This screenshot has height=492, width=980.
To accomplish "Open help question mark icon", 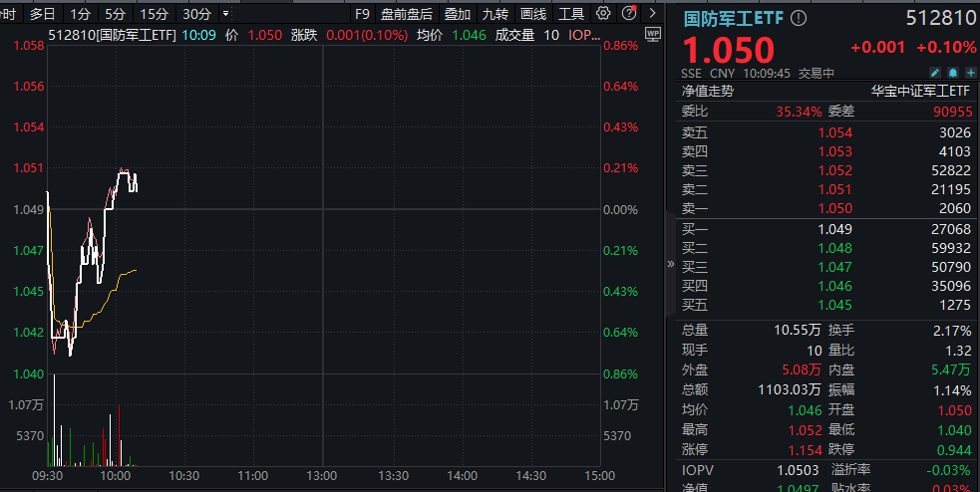I will pos(629,13).
